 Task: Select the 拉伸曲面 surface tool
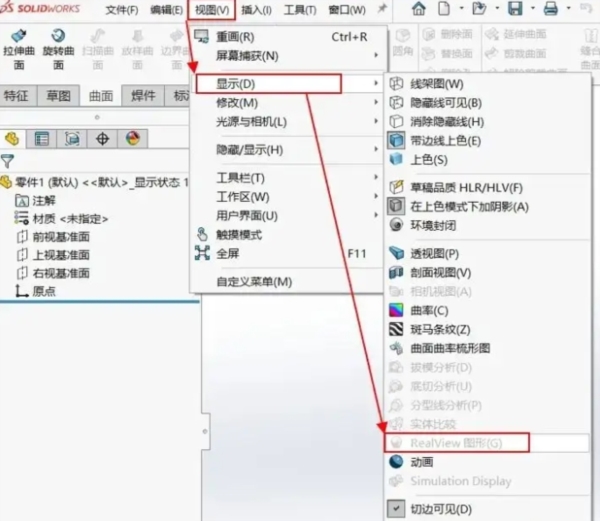19,50
